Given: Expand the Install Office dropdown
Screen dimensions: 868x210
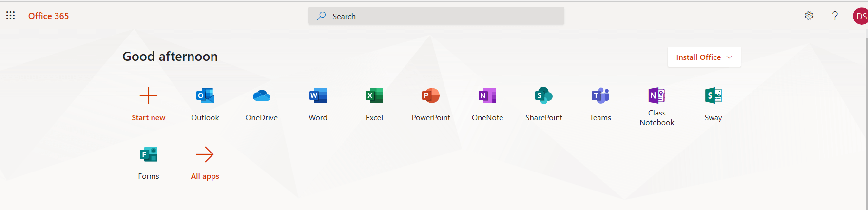Looking at the screenshot, I should coord(704,57).
